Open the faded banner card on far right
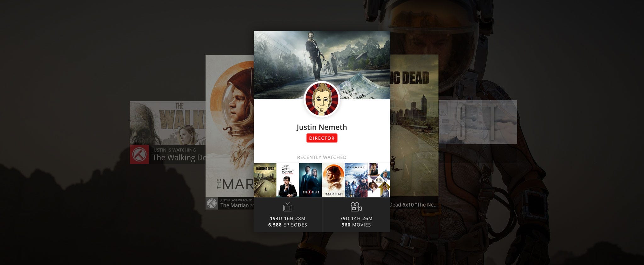Image resolution: width=644 pixels, height=265 pixels. (478, 122)
